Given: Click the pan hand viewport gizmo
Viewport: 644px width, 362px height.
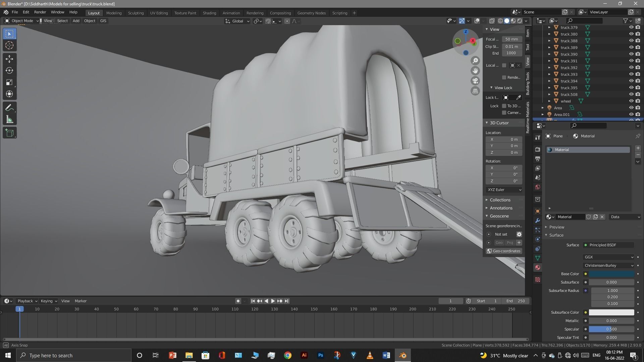Looking at the screenshot, I should click(475, 71).
